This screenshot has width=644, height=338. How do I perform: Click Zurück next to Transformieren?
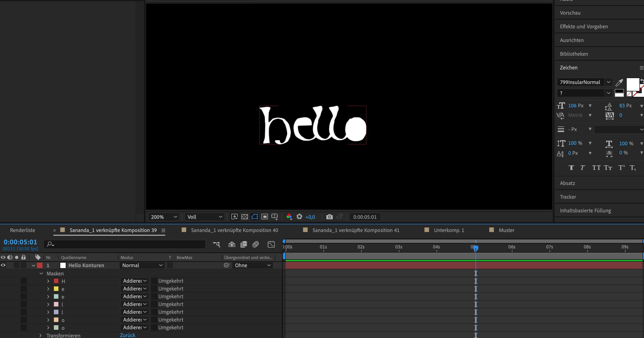(128, 335)
